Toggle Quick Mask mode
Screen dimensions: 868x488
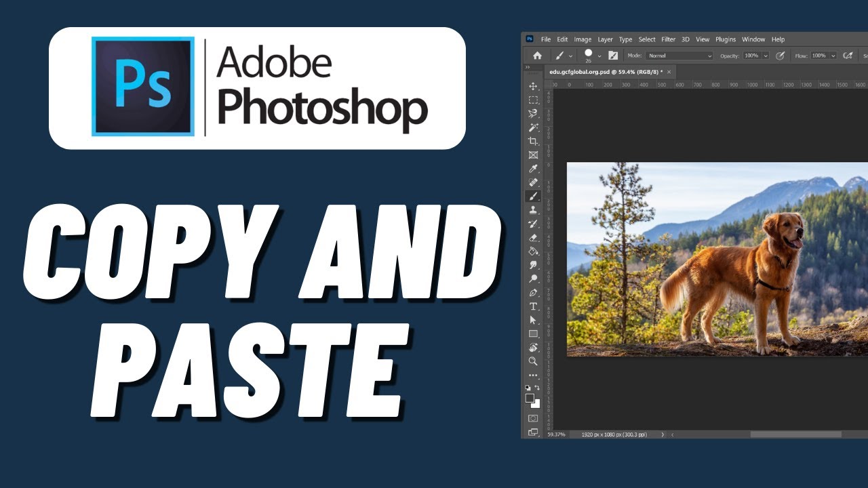point(533,419)
